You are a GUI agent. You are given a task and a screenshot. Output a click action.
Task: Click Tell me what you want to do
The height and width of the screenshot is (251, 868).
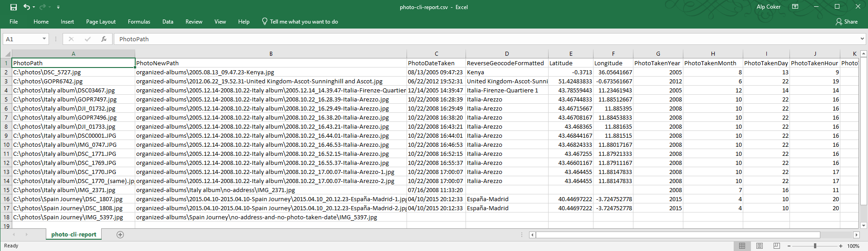pos(300,22)
